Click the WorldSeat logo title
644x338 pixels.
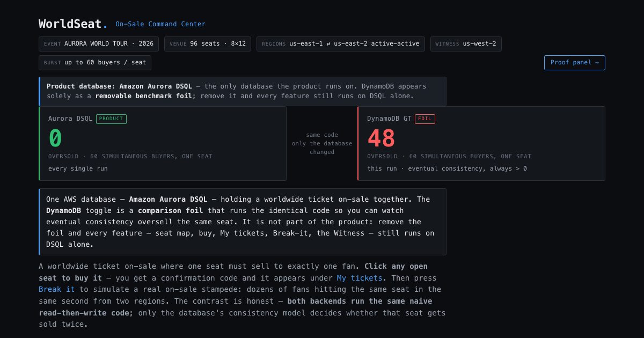(73, 24)
